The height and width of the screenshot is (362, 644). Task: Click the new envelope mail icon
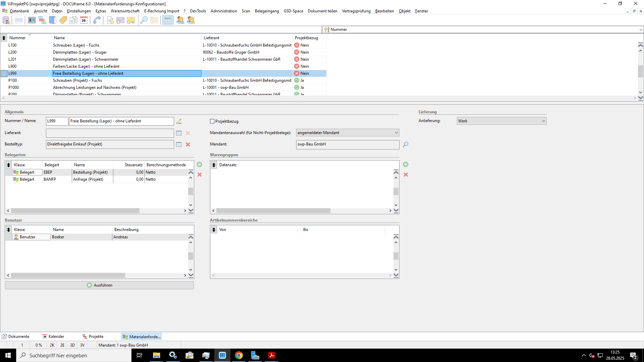pyautogui.click(x=120, y=20)
